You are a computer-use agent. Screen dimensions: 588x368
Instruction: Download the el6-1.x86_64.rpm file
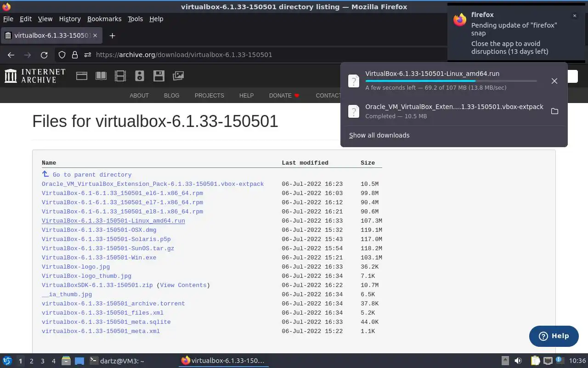[x=122, y=193]
